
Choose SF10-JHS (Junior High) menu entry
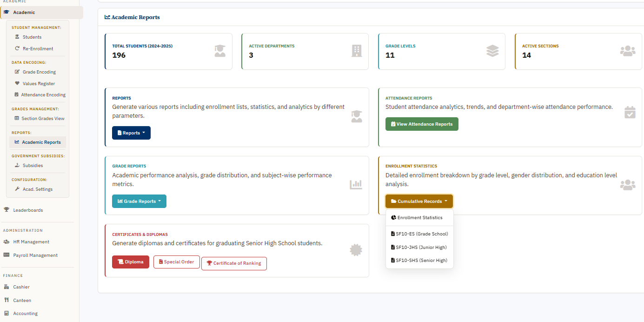pos(419,247)
